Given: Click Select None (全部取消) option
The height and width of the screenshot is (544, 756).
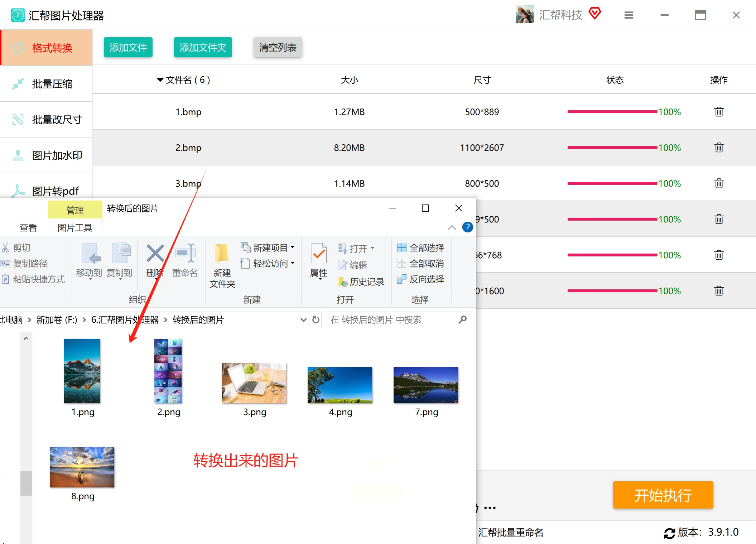Looking at the screenshot, I should pos(421,264).
